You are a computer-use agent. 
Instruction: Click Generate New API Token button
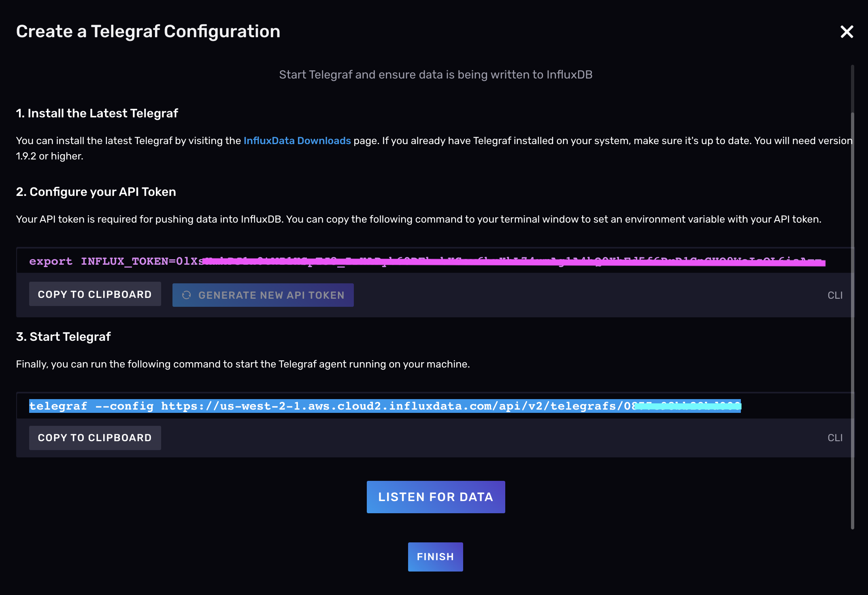(x=263, y=295)
